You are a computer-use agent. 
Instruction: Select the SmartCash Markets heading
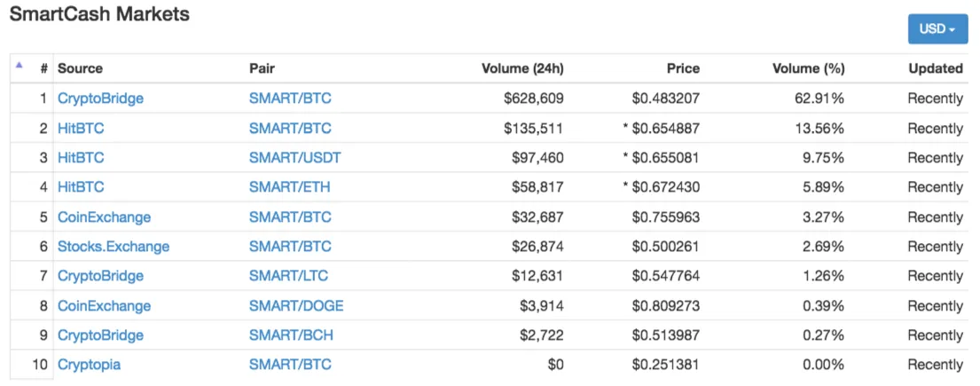coord(99,13)
